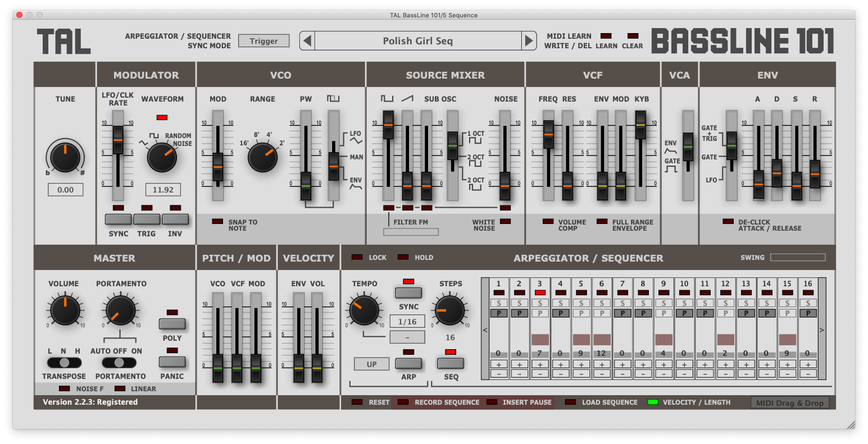Click the MIDI Learn LED
The height and width of the screenshot is (444, 868).
coord(606,36)
